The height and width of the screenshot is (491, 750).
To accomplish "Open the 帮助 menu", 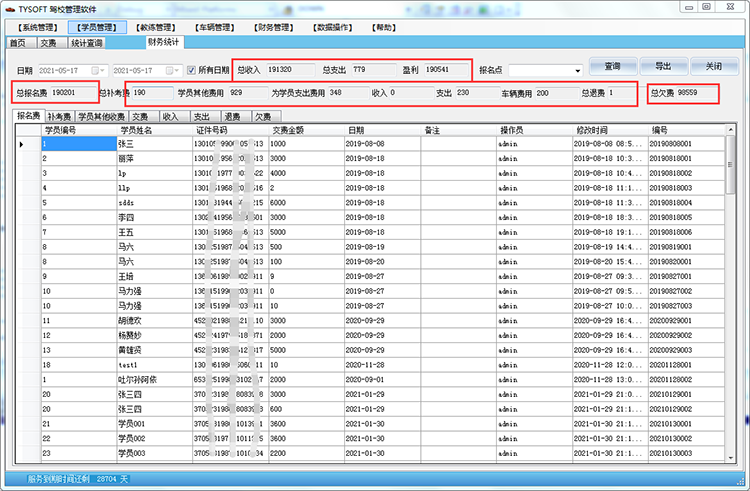I will [x=385, y=28].
